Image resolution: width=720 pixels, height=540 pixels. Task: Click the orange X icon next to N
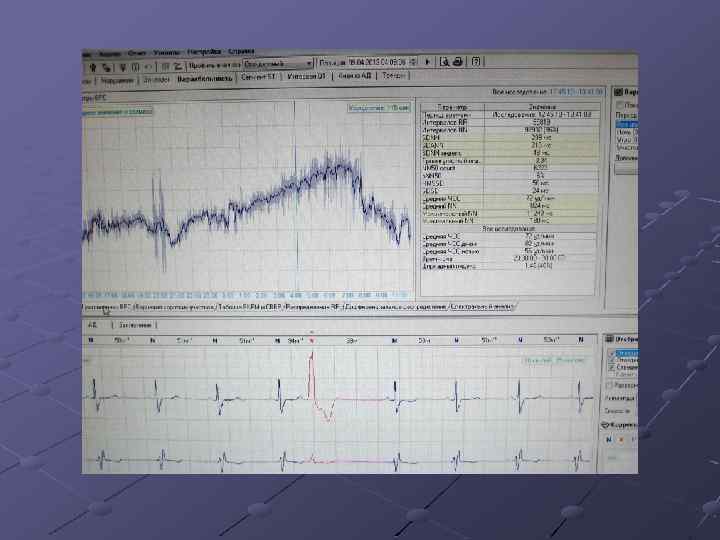[621, 440]
